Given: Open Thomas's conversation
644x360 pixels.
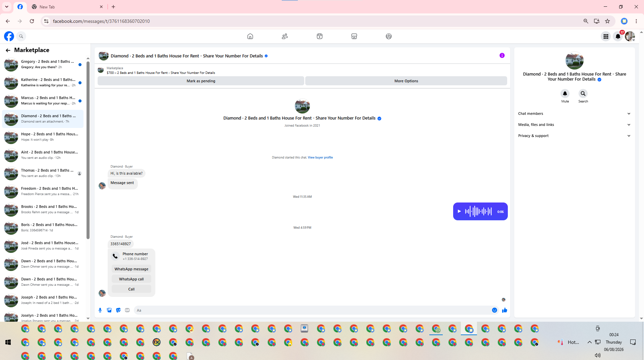Looking at the screenshot, I should [43, 173].
